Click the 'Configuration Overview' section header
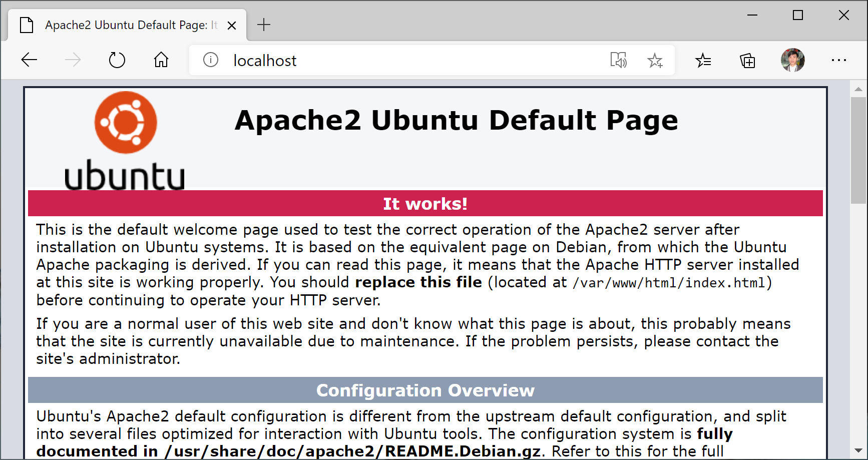Screen dimensions: 868x460 425,390
